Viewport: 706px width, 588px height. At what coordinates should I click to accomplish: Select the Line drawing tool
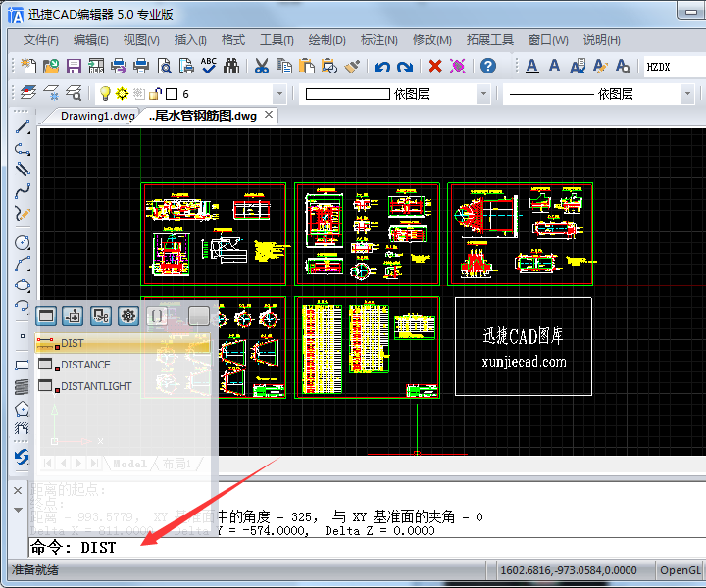23,126
